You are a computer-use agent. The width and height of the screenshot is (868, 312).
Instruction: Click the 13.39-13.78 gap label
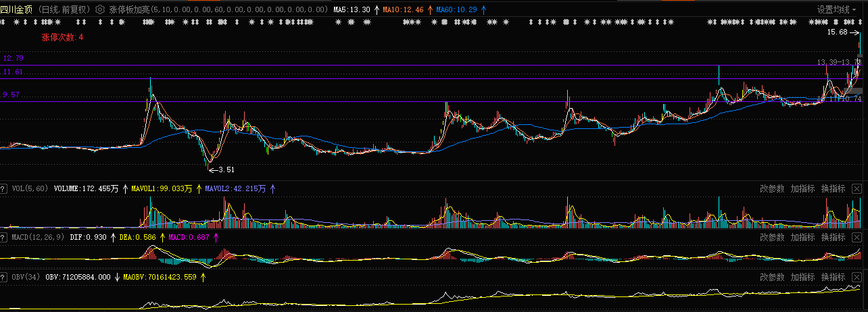pyautogui.click(x=839, y=62)
